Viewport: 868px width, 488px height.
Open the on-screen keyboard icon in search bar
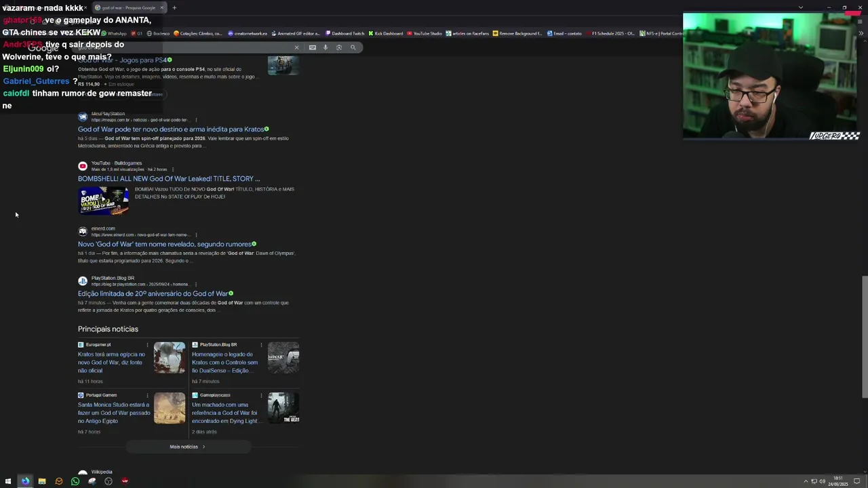312,47
